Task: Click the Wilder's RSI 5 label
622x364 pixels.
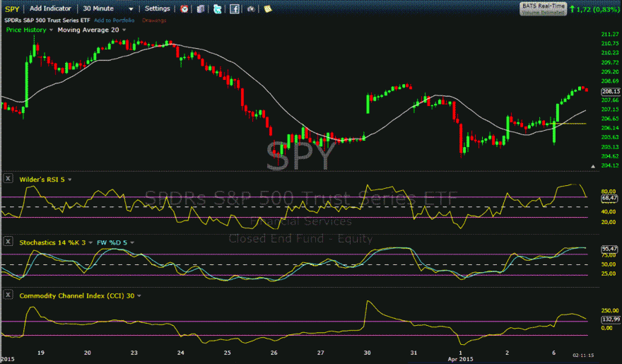Action: [x=42, y=180]
